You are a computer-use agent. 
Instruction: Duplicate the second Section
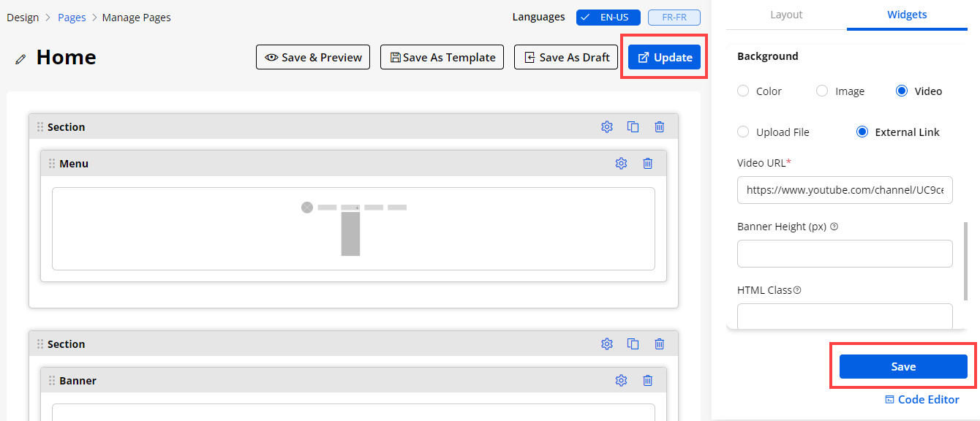pos(633,344)
